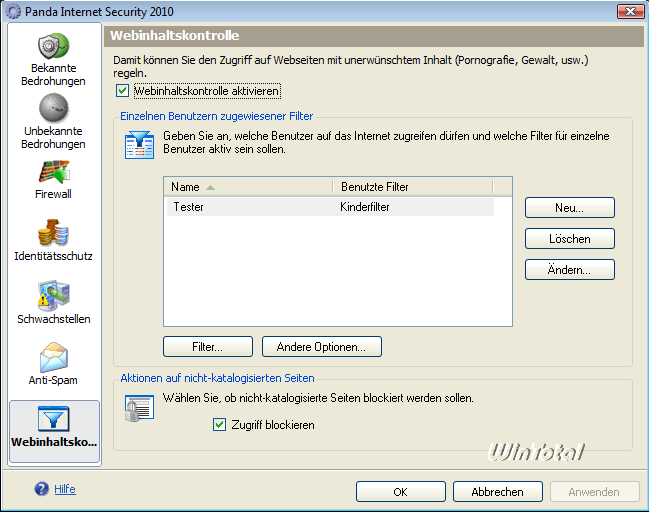Toggle Webinhaltskontrolle aktivieren checkbox
Screen dimensions: 649x512
(123, 91)
